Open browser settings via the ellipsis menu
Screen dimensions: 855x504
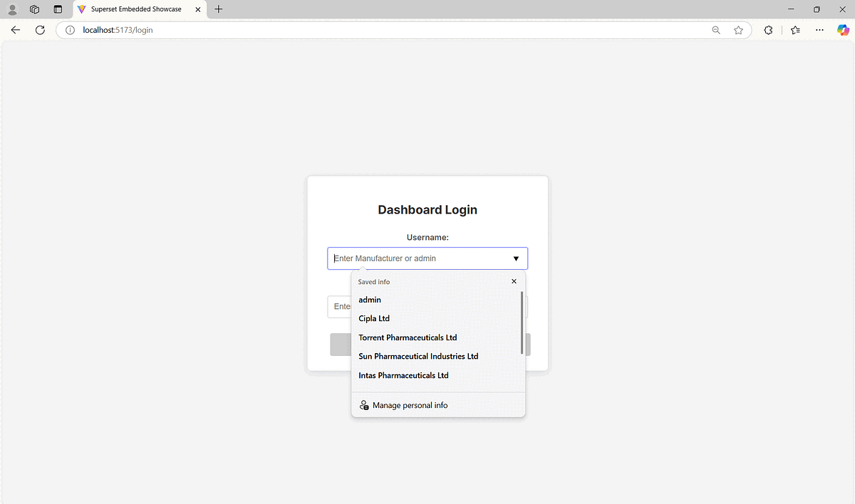click(x=819, y=30)
